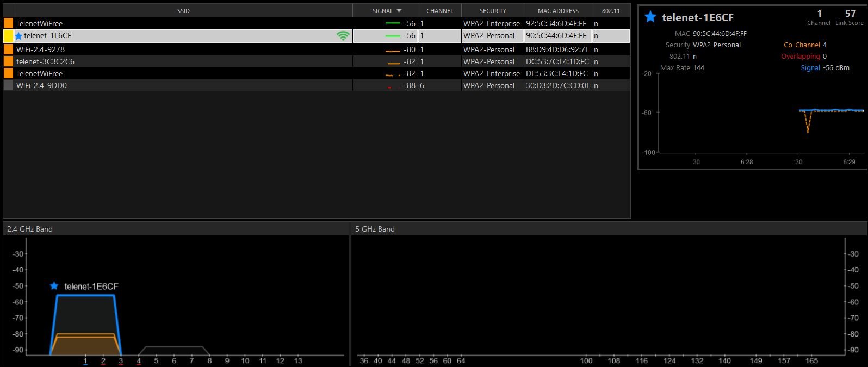868x367 pixels.
Task: Sort by CHANNEL column header
Action: pyautogui.click(x=439, y=11)
